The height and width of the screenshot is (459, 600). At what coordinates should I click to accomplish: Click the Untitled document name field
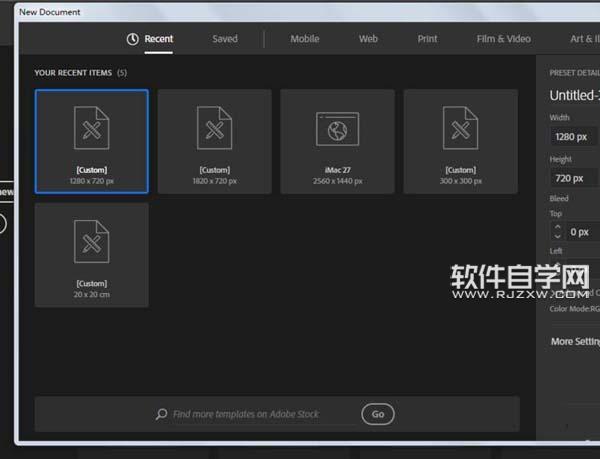tap(574, 96)
